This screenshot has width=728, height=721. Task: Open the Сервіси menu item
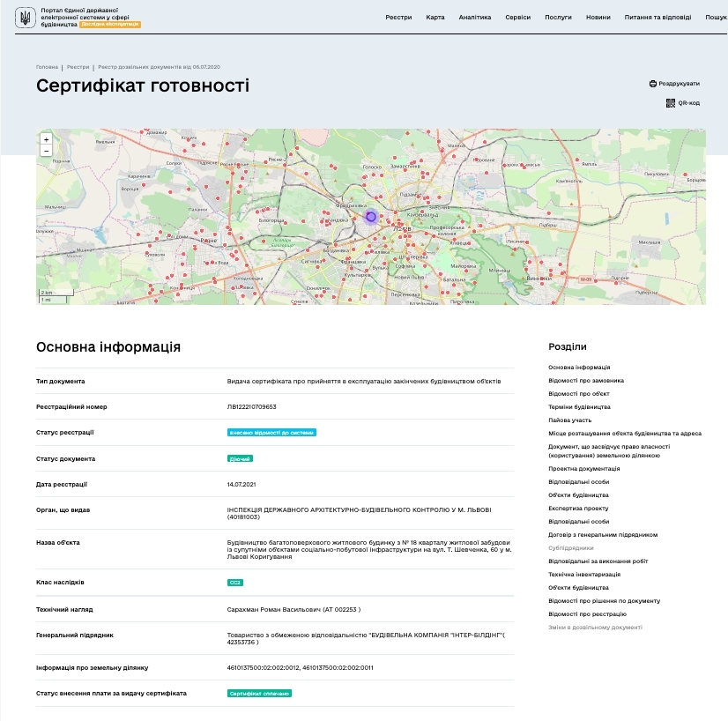[x=517, y=17]
